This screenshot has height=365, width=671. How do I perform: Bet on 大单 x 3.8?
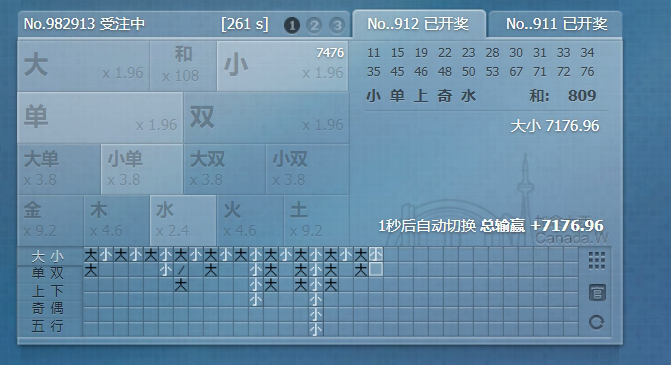(x=59, y=169)
